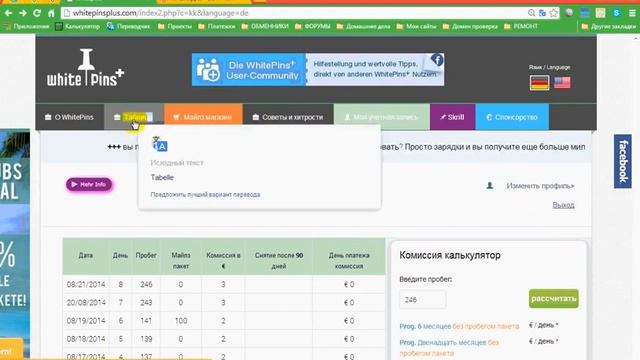Switch language with German flag

[540, 83]
